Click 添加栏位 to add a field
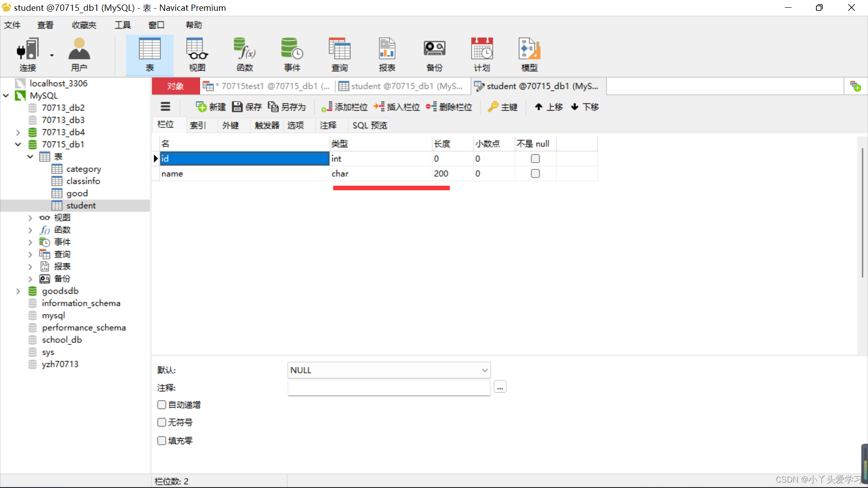Viewport: 868px width, 488px height. coord(344,107)
